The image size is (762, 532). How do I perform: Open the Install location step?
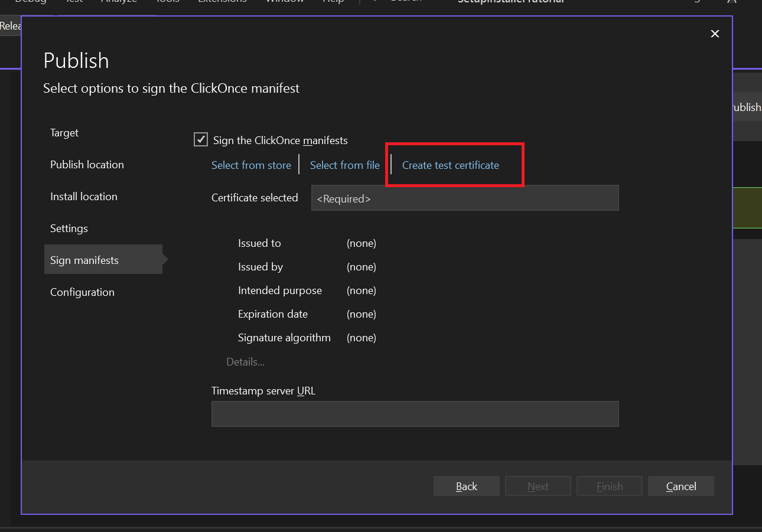pos(83,197)
